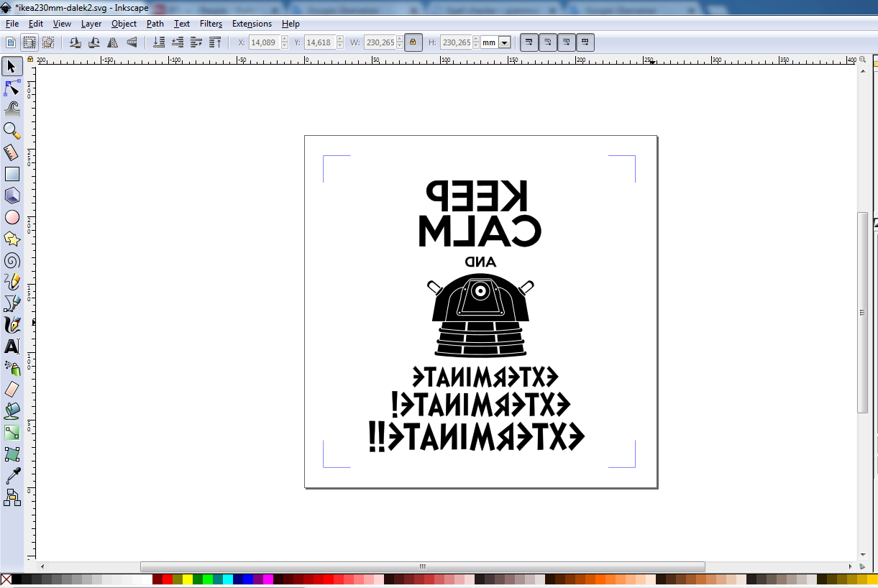This screenshot has width=878, height=588.
Task: Select the Zoom magnifier tool
Action: click(12, 130)
